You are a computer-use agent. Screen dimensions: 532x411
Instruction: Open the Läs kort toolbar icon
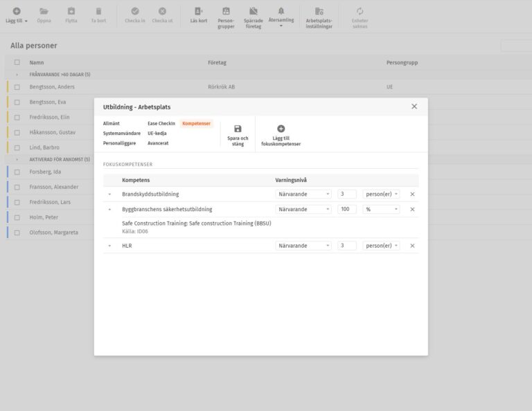coord(199,12)
